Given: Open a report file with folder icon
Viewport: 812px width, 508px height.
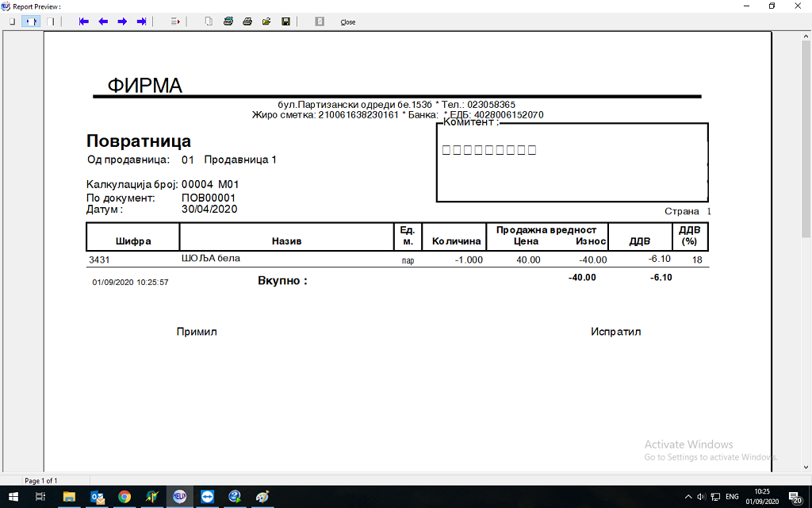Looking at the screenshot, I should pyautogui.click(x=266, y=21).
